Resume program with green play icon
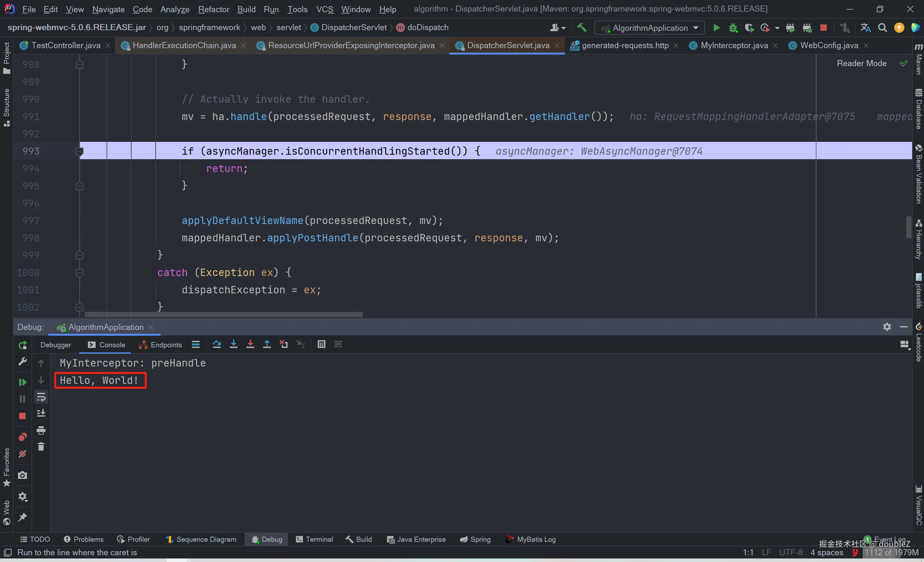Image resolution: width=924 pixels, height=562 pixels. pyautogui.click(x=22, y=382)
